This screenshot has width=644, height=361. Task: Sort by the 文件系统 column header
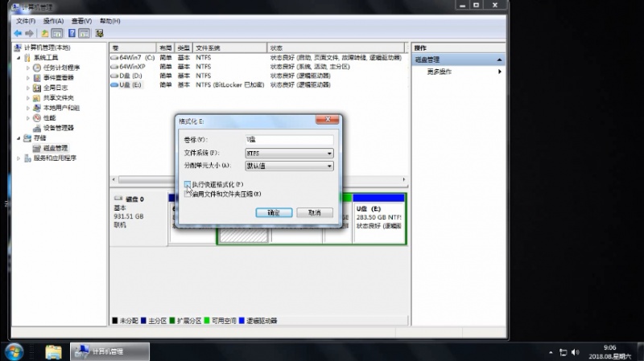230,48
